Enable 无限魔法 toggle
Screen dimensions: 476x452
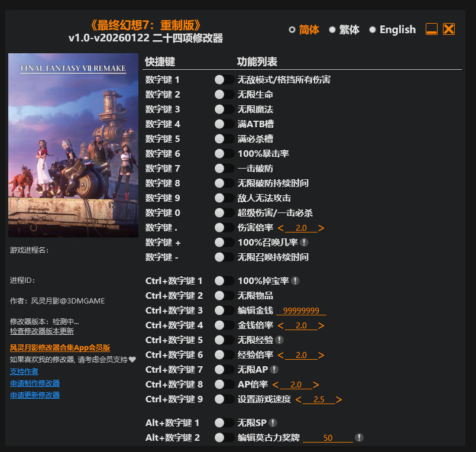tap(224, 109)
